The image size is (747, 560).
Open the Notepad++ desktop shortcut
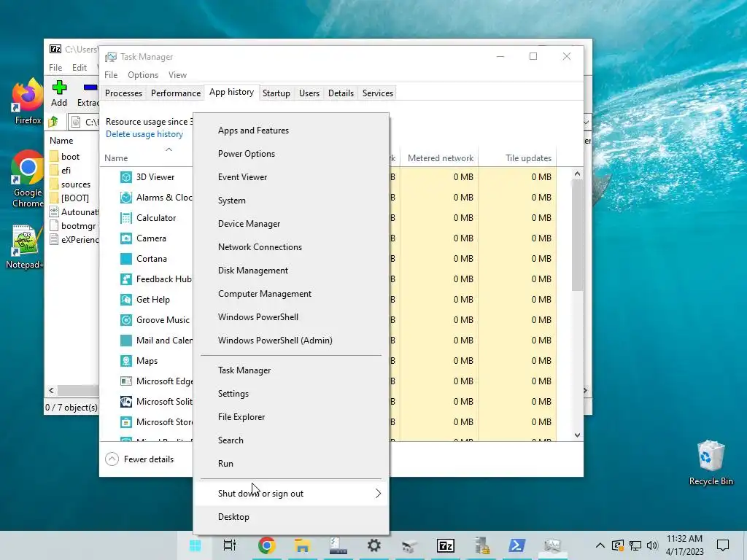coord(25,246)
